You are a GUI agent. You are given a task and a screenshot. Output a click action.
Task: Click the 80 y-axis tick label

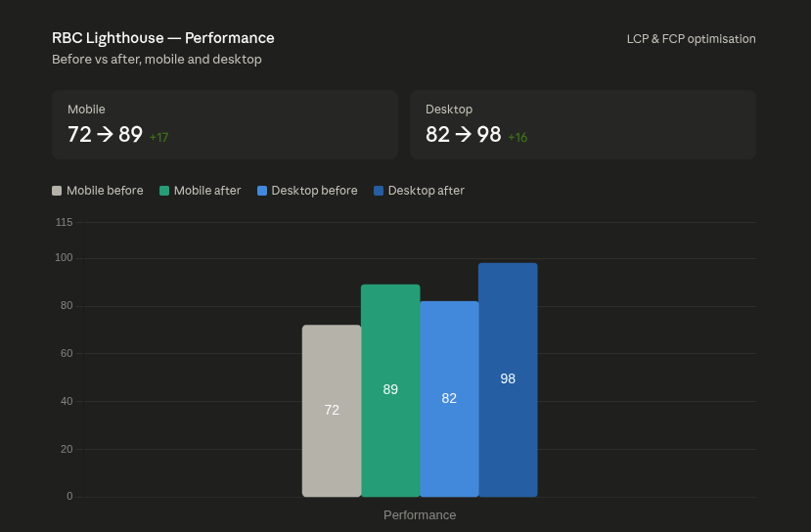point(67,305)
